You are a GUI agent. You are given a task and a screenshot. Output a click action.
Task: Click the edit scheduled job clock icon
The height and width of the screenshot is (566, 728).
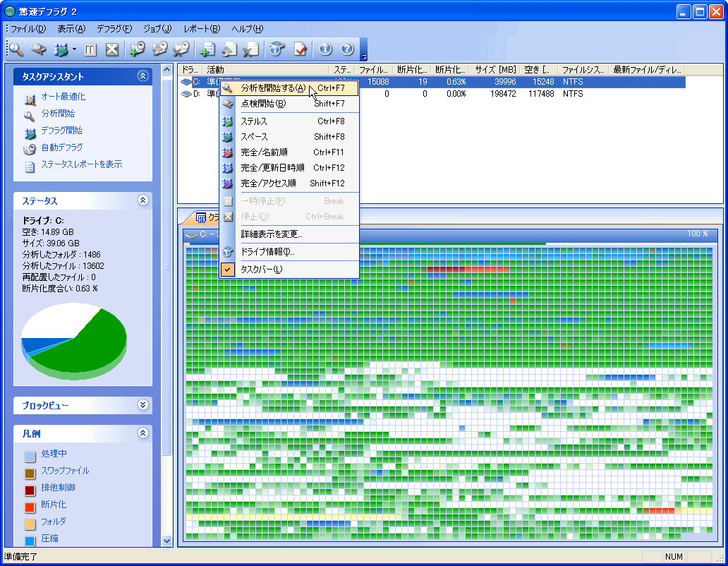pos(159,49)
